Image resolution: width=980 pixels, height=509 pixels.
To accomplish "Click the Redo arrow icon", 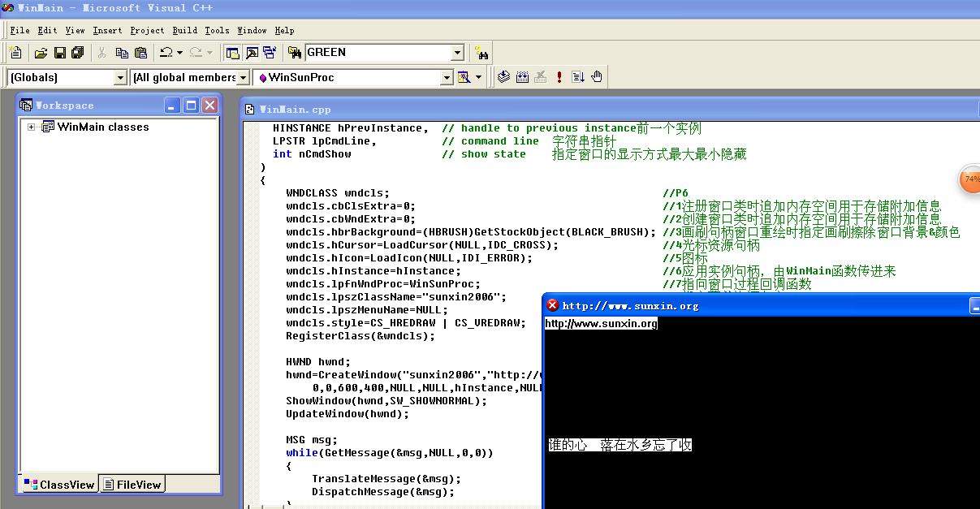I will coord(196,53).
